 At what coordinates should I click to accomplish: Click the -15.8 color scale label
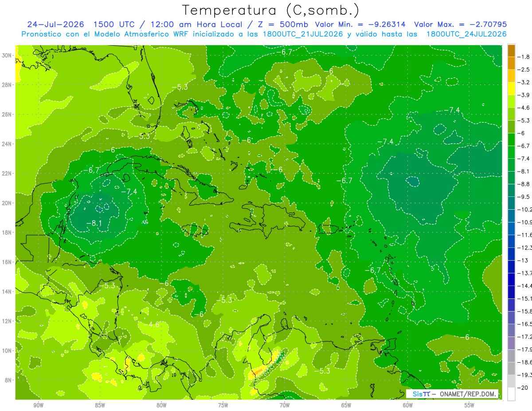click(x=525, y=311)
